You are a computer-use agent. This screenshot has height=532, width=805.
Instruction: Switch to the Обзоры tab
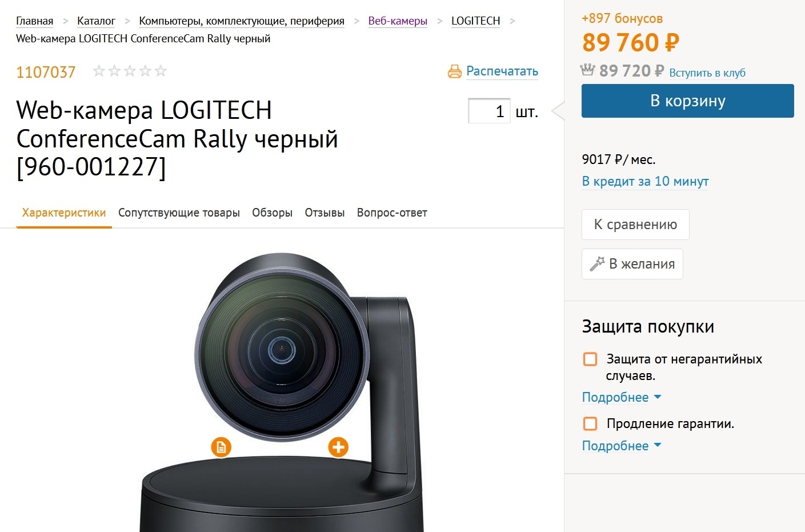pos(272,213)
